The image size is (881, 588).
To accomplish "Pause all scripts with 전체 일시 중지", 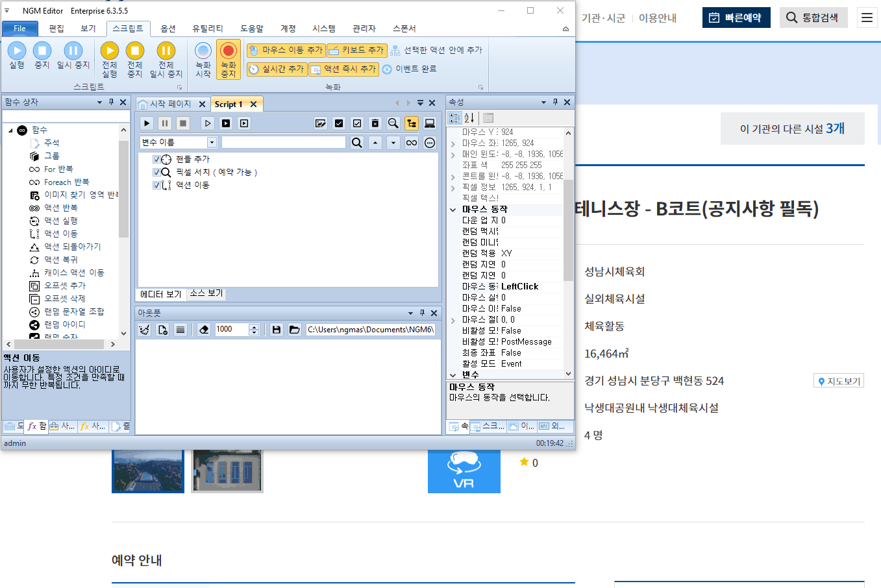I will pyautogui.click(x=166, y=60).
